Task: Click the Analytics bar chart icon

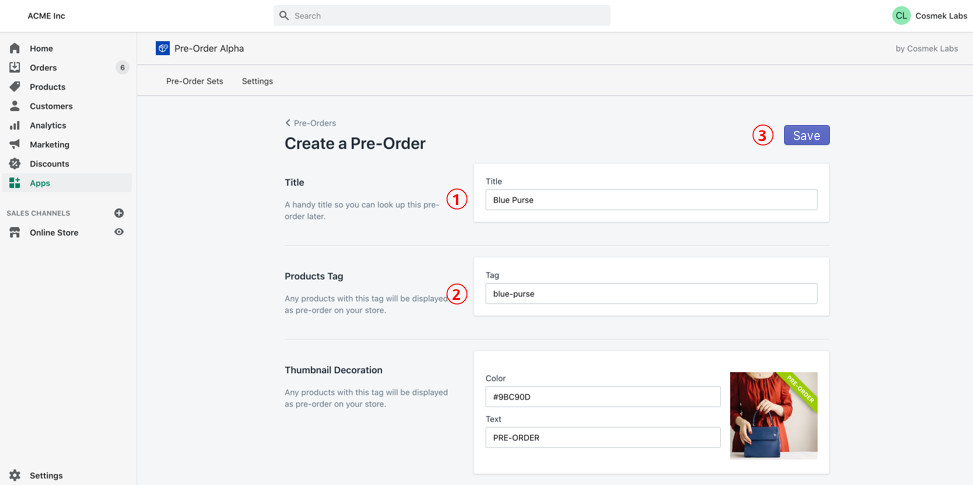Action: 15,125
